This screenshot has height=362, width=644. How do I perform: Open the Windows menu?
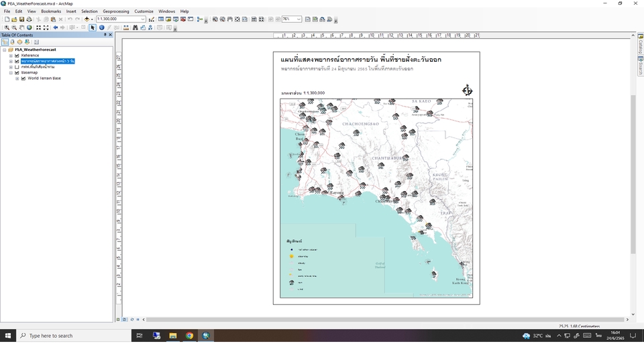[x=167, y=11]
